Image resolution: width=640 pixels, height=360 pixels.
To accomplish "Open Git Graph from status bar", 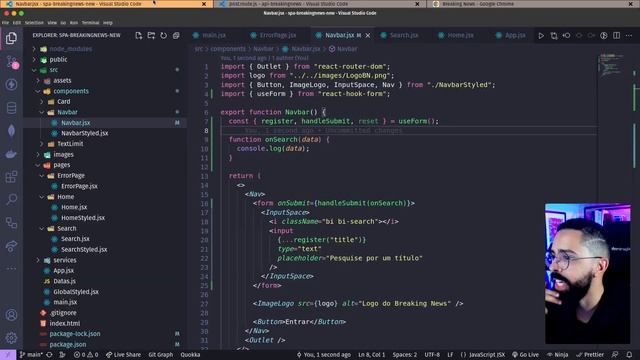I will [161, 355].
